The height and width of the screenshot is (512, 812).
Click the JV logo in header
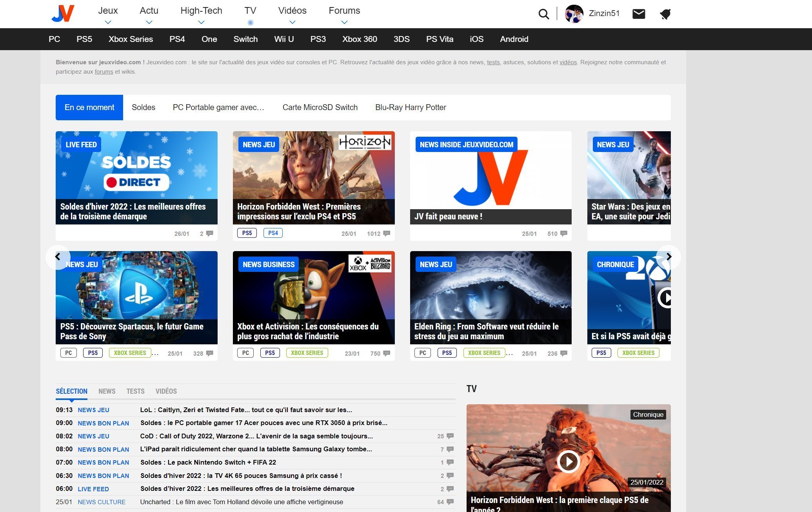[63, 14]
